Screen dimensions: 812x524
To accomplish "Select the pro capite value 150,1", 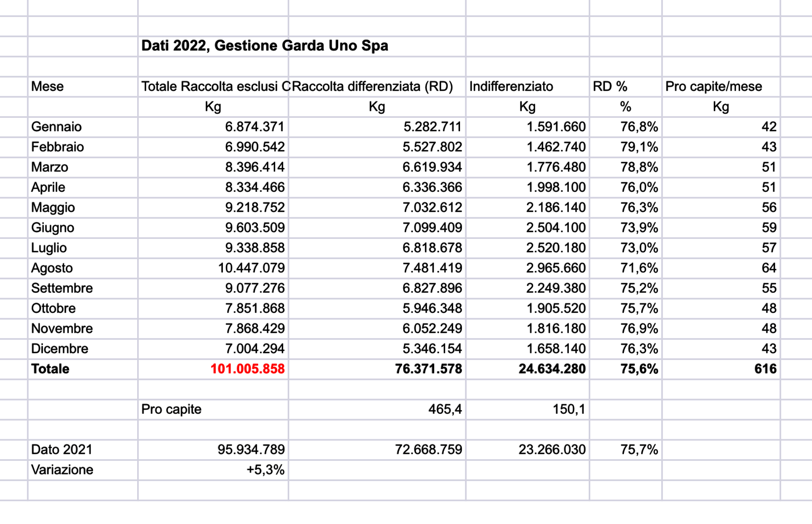I will 569,409.
